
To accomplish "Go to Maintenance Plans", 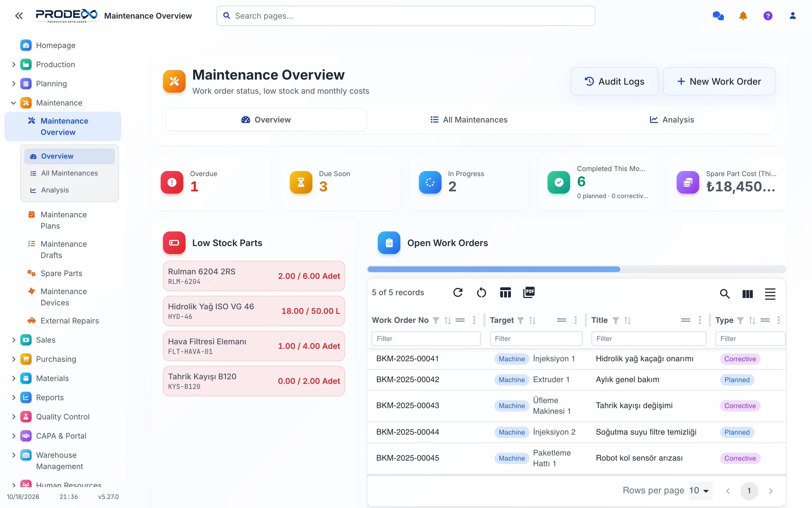I will [63, 220].
